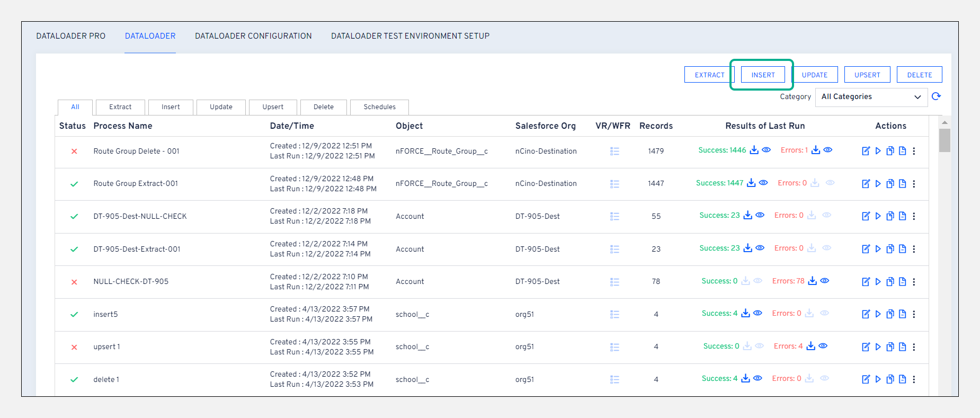Download success file for Route Group Extract-001
Viewport: 980px width, 418px height.
751,183
